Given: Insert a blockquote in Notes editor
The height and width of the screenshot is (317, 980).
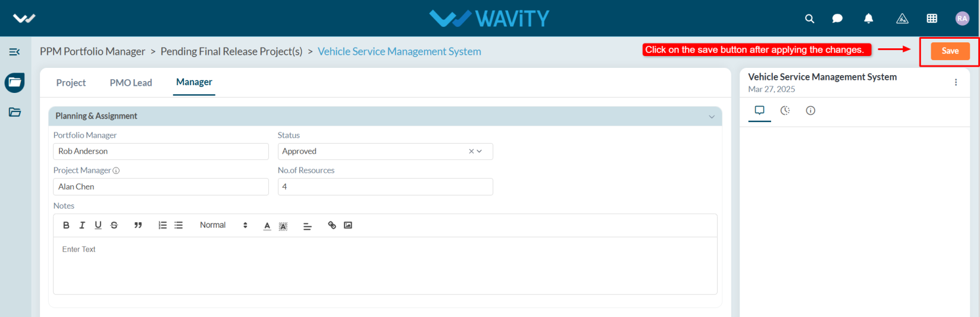Looking at the screenshot, I should pyautogui.click(x=138, y=225).
